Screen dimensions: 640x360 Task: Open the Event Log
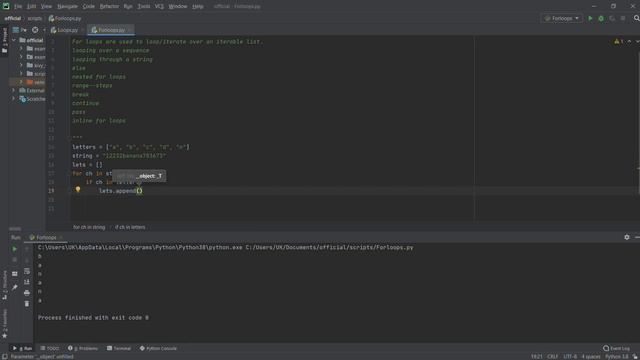617,349
